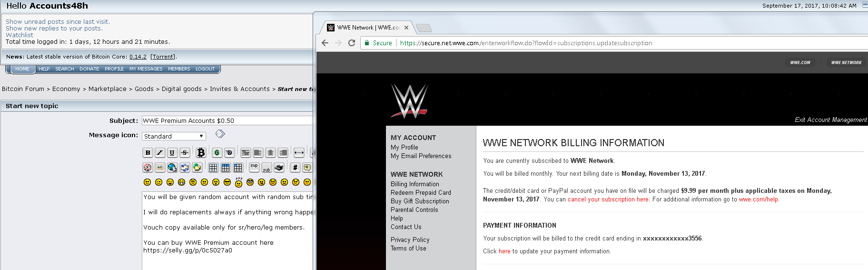The width and height of the screenshot is (868, 270).
Task: Apply strikethrough formatting in forum editor
Action: tap(185, 152)
